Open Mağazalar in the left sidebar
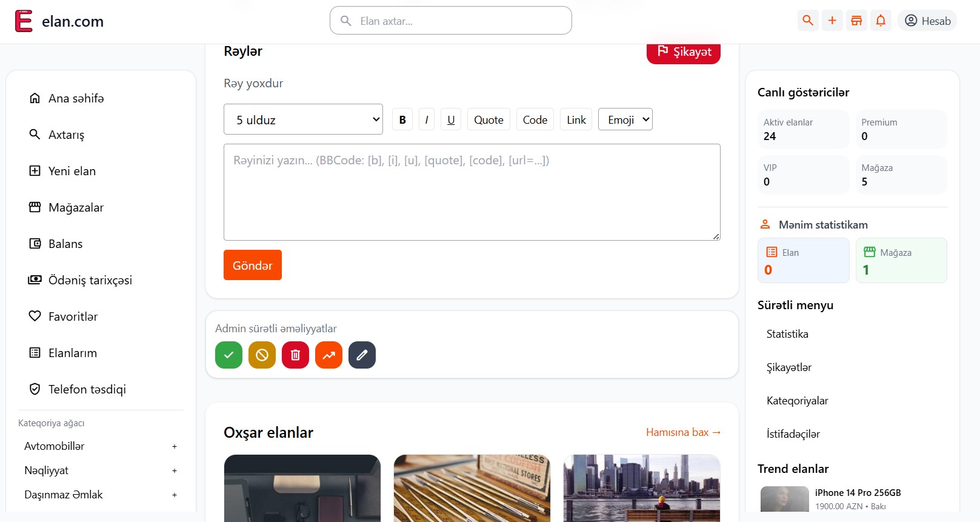 coord(76,207)
